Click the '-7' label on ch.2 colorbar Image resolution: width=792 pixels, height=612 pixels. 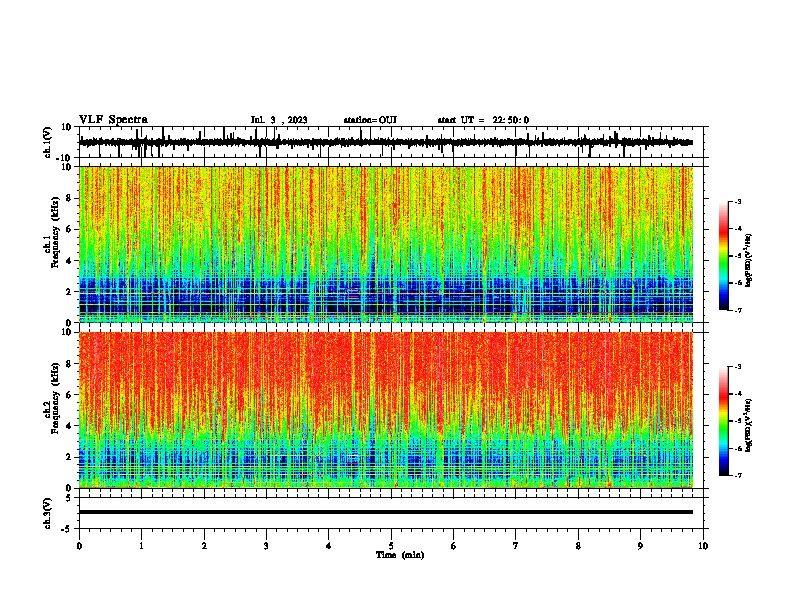(x=737, y=475)
